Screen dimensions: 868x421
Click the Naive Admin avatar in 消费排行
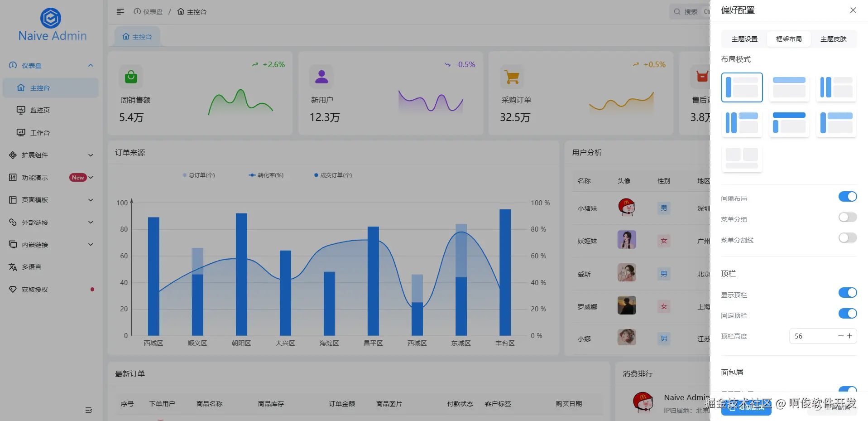click(643, 402)
